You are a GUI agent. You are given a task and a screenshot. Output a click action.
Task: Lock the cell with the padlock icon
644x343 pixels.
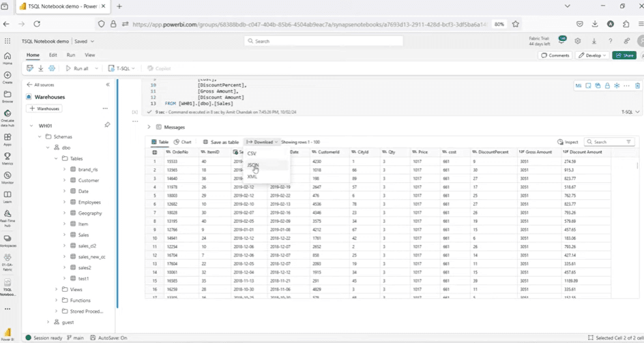[607, 85]
